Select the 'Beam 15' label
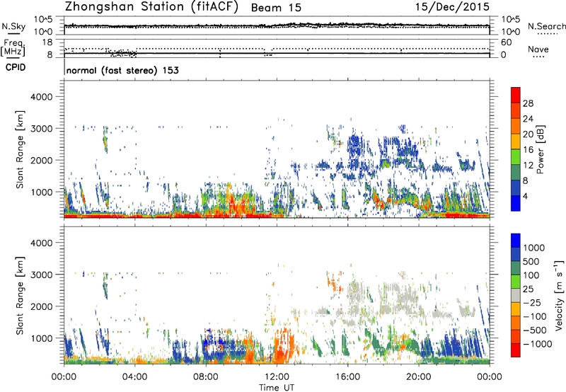The height and width of the screenshot is (392, 566). [276, 8]
